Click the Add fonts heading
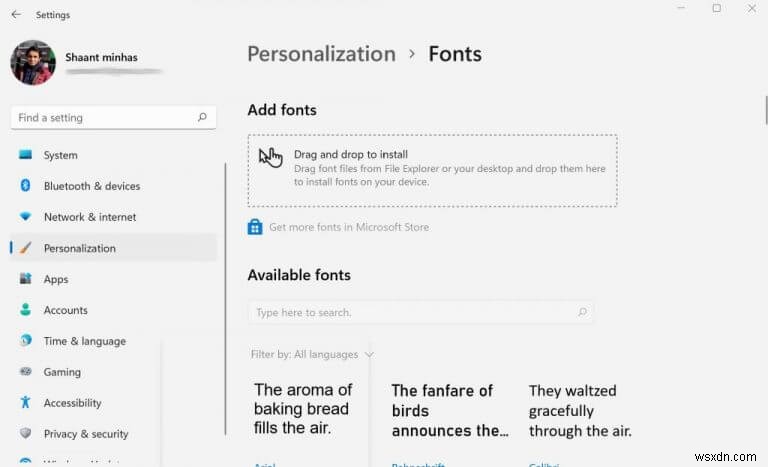The height and width of the screenshot is (467, 768). [282, 110]
